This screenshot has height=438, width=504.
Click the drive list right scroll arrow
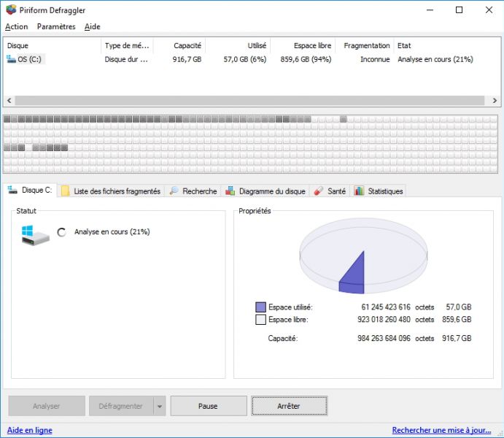click(495, 101)
